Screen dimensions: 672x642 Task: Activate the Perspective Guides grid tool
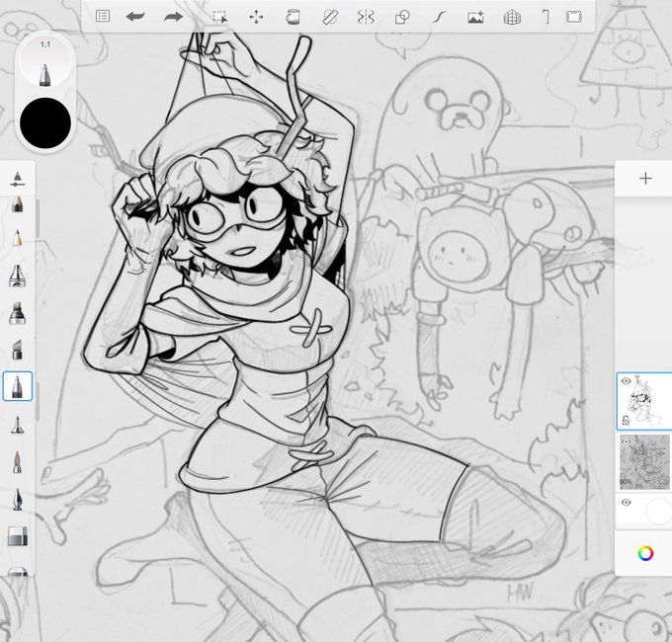[512, 17]
